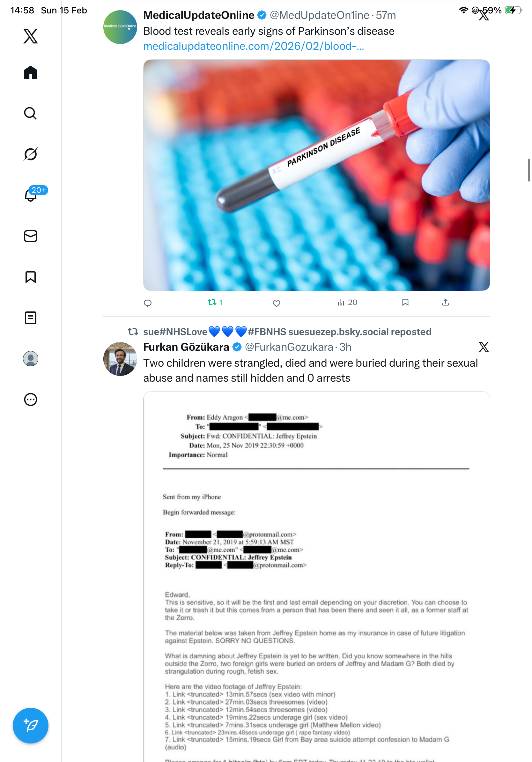Open the Parkinson Disease test tube image

coord(316,175)
